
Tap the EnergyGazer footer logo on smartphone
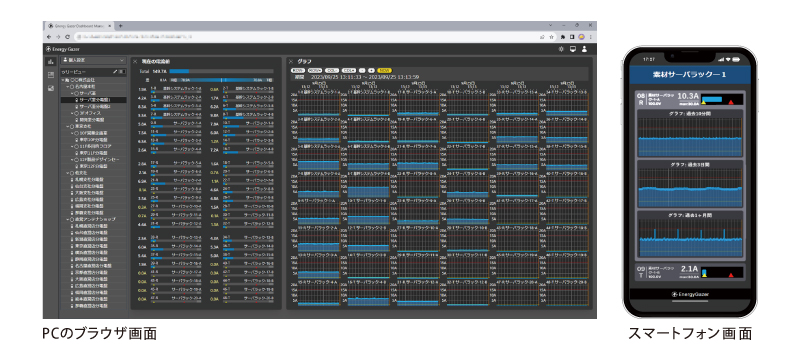click(x=690, y=294)
